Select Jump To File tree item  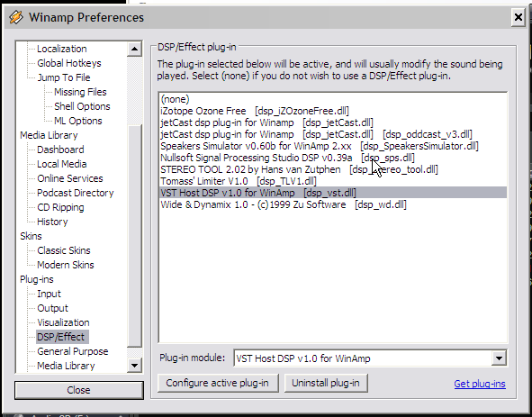tap(64, 77)
